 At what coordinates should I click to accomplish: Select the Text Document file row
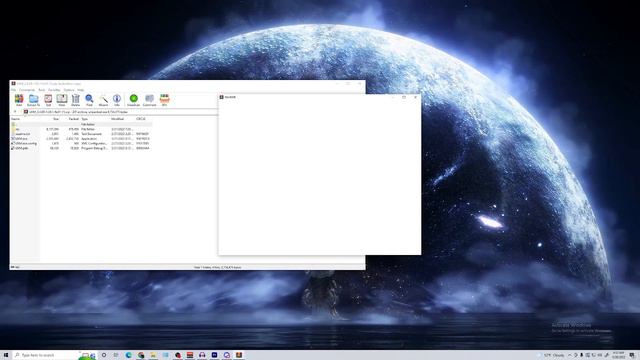81,134
